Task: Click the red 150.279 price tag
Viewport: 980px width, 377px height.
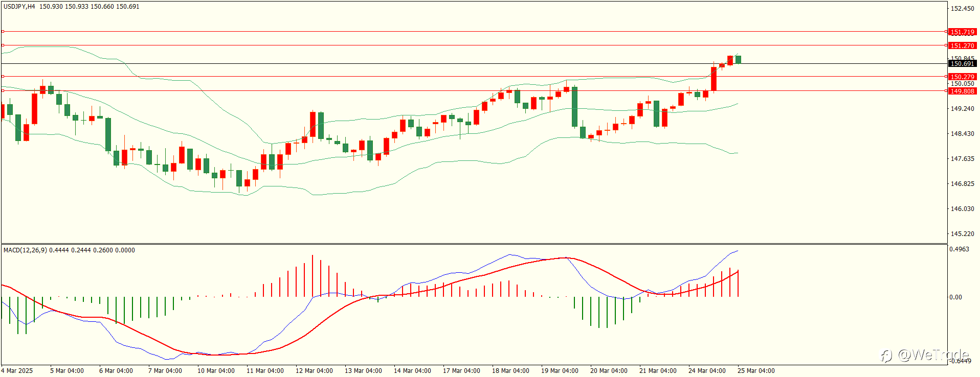Action: [962, 77]
